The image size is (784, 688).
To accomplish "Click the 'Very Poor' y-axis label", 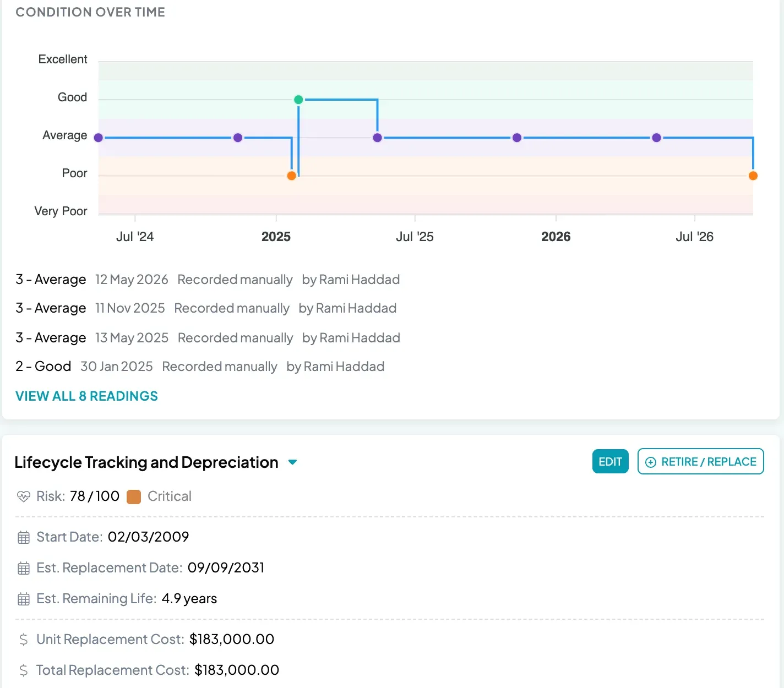I will 61,211.
